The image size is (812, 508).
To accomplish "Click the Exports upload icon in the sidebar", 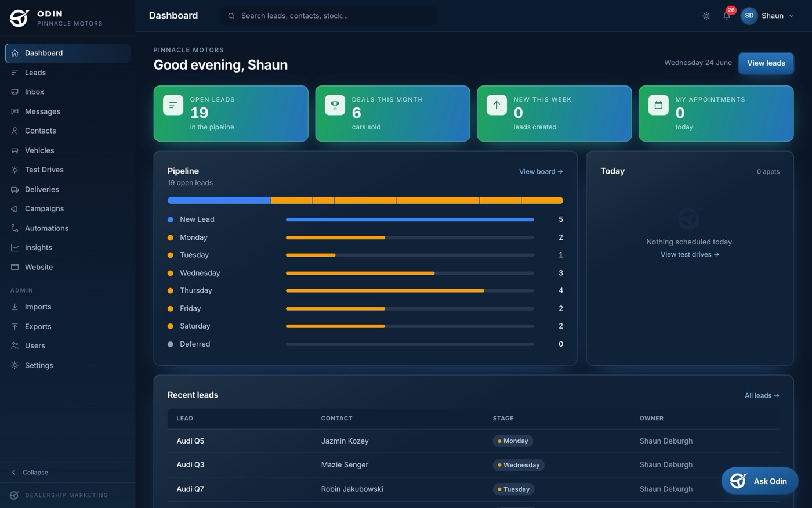I will point(14,326).
